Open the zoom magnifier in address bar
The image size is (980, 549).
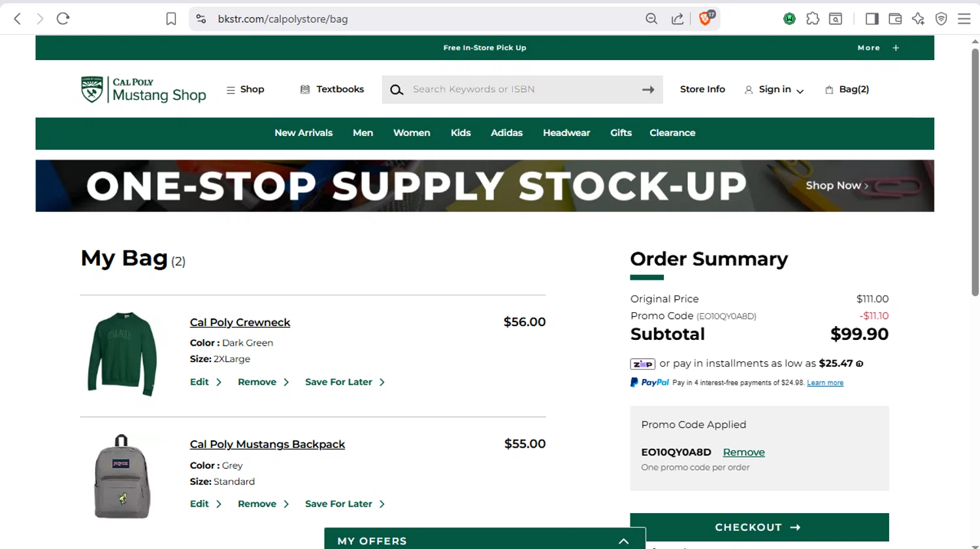coord(651,19)
